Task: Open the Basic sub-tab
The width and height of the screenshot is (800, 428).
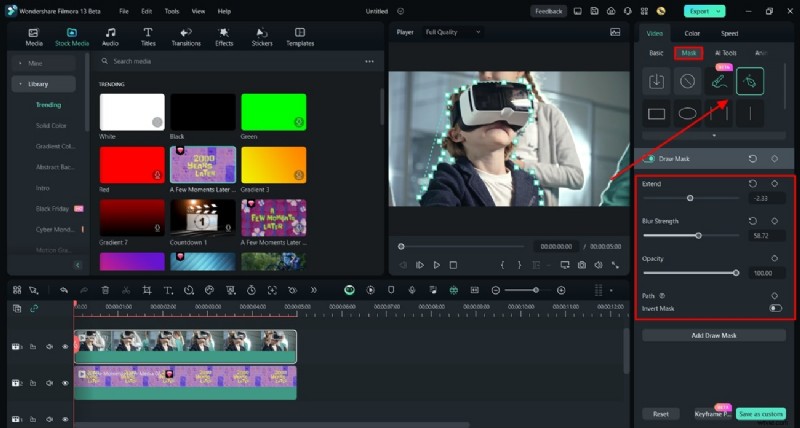Action: (656, 53)
